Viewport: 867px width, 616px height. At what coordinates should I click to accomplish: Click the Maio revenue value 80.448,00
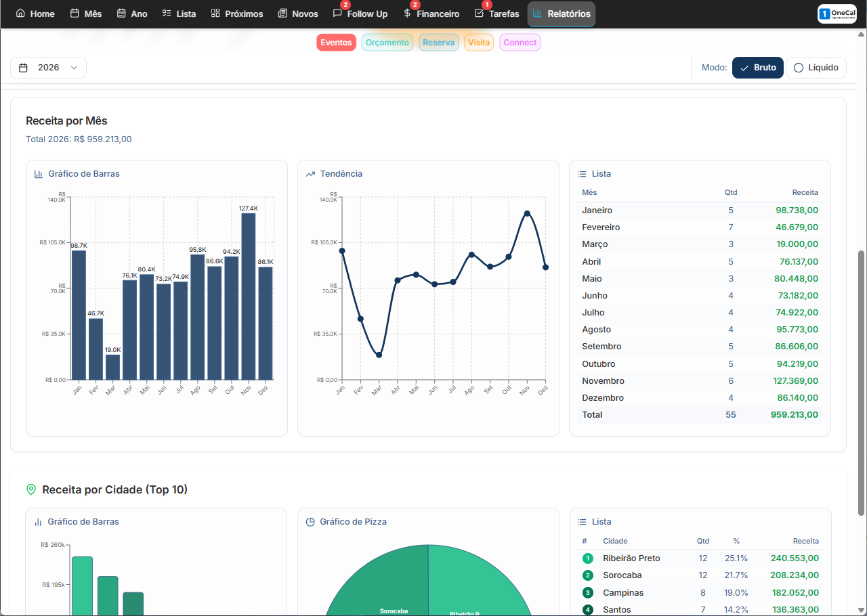coord(797,279)
